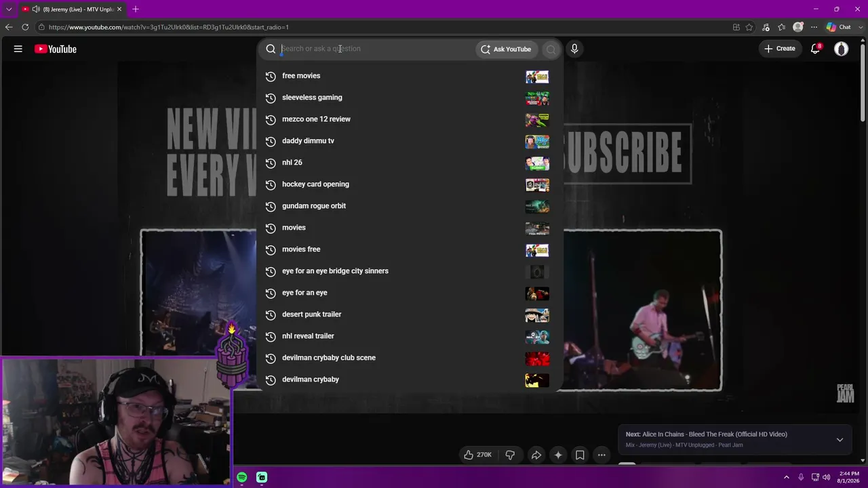
Task: Select the "nhl 26" suggestion
Action: click(410, 163)
